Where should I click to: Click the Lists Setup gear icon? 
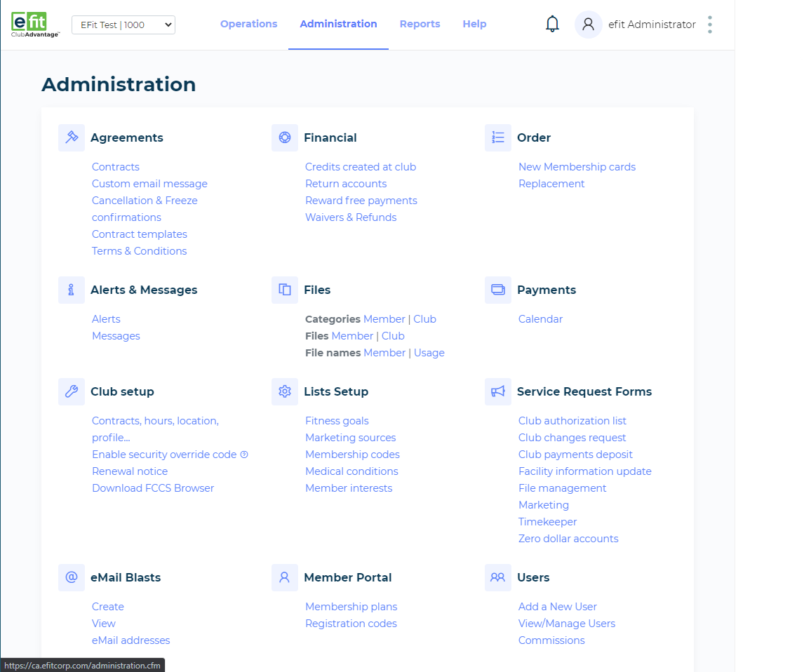click(285, 391)
